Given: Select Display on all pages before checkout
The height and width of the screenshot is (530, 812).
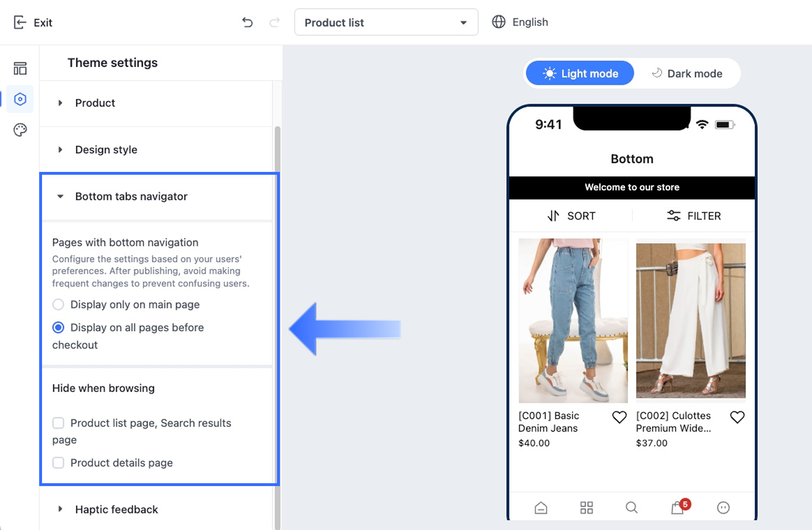Looking at the screenshot, I should point(128,336).
